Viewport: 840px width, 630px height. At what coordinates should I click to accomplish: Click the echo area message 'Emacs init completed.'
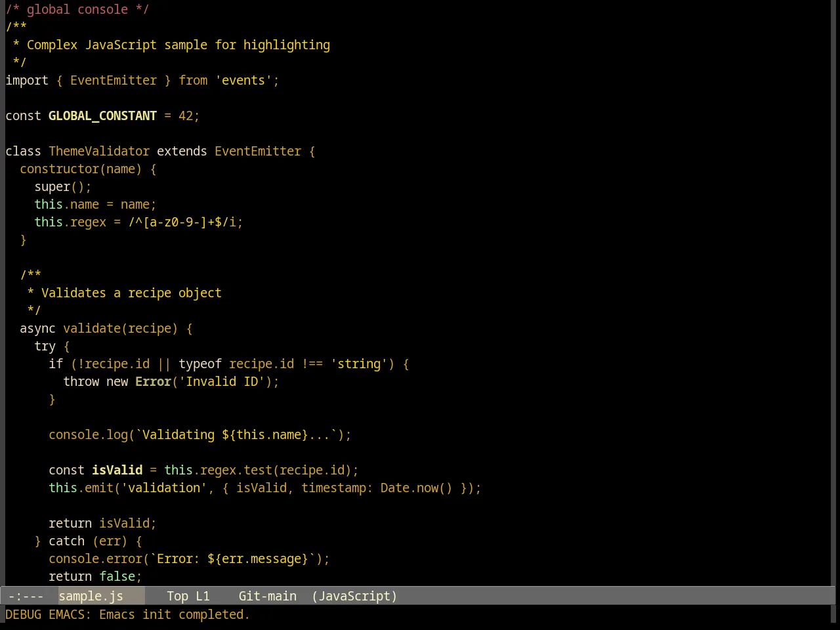(174, 614)
